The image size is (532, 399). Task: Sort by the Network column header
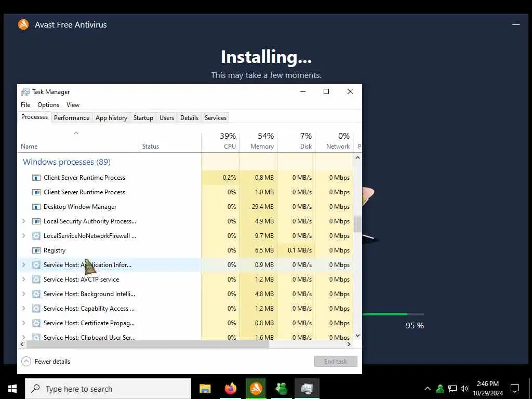[x=335, y=141]
